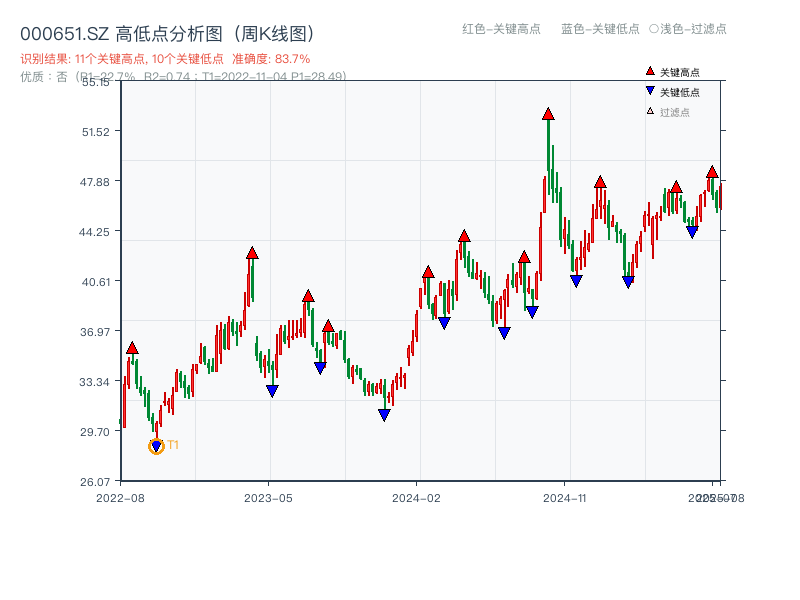The image size is (800, 600).
Task: Select the orange-circled T1 low-point marker
Action: (156, 446)
